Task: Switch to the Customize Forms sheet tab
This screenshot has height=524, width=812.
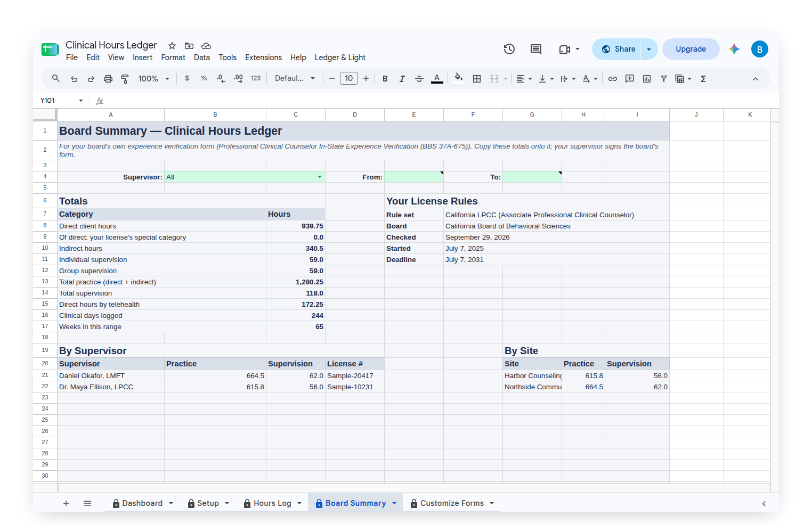Action: pos(452,503)
